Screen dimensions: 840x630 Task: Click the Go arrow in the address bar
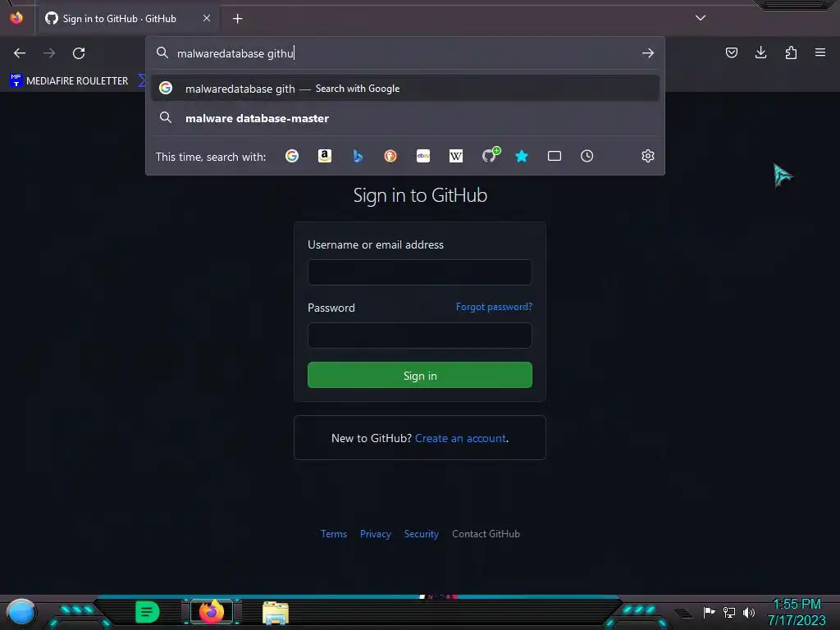coord(648,53)
